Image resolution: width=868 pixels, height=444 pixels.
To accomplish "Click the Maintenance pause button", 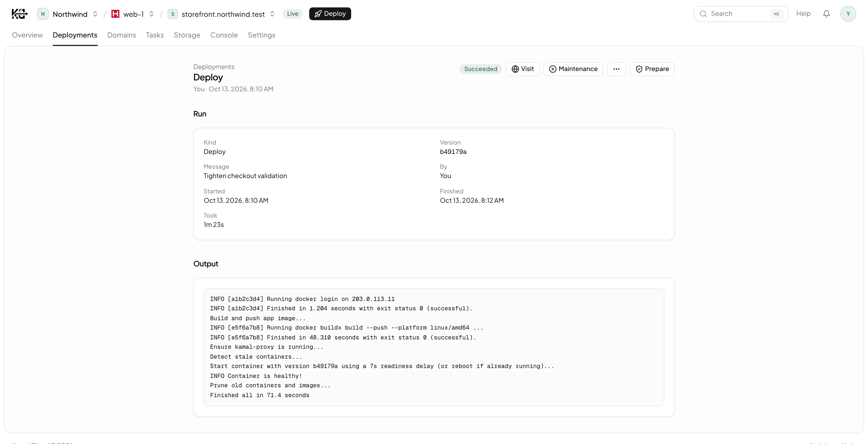I will coord(573,69).
